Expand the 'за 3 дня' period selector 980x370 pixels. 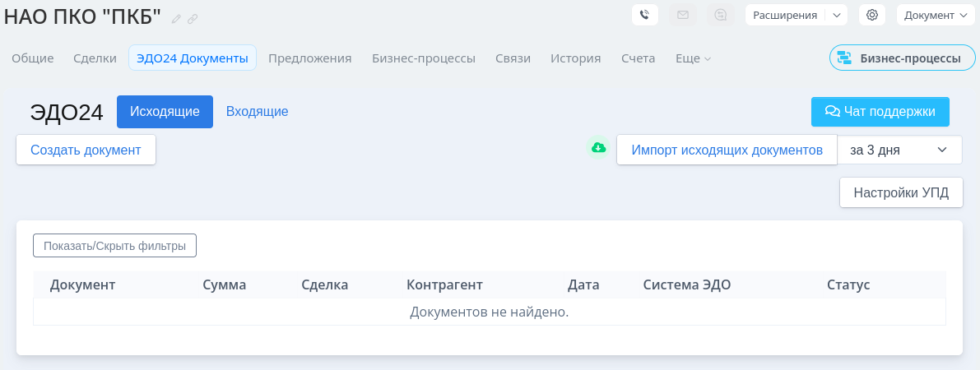tap(899, 150)
